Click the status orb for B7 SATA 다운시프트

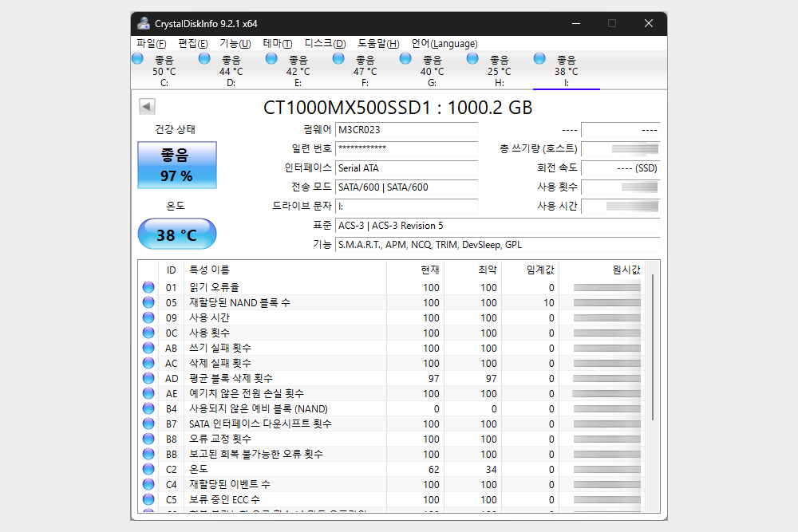(148, 424)
